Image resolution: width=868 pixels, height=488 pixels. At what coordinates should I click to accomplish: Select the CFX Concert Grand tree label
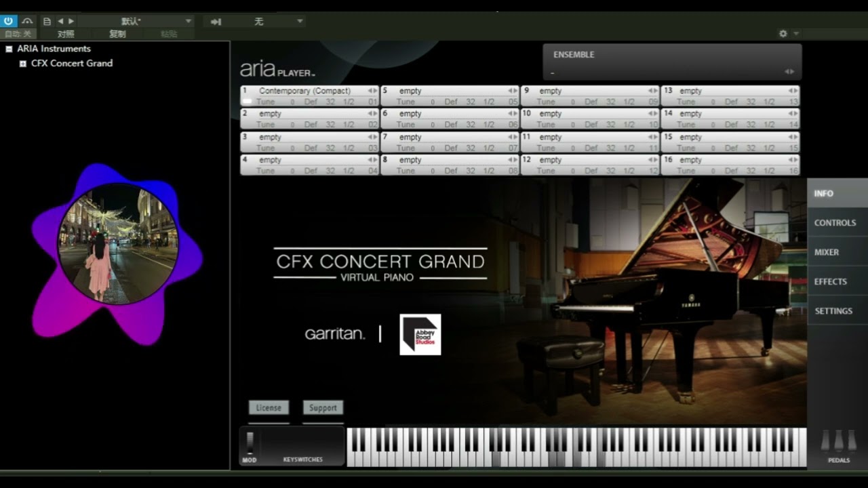click(72, 63)
